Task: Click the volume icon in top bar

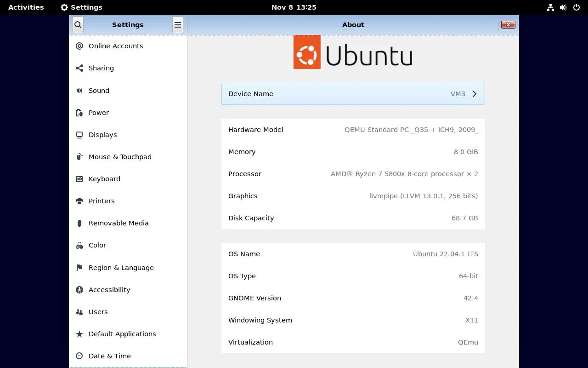Action: coord(563,7)
